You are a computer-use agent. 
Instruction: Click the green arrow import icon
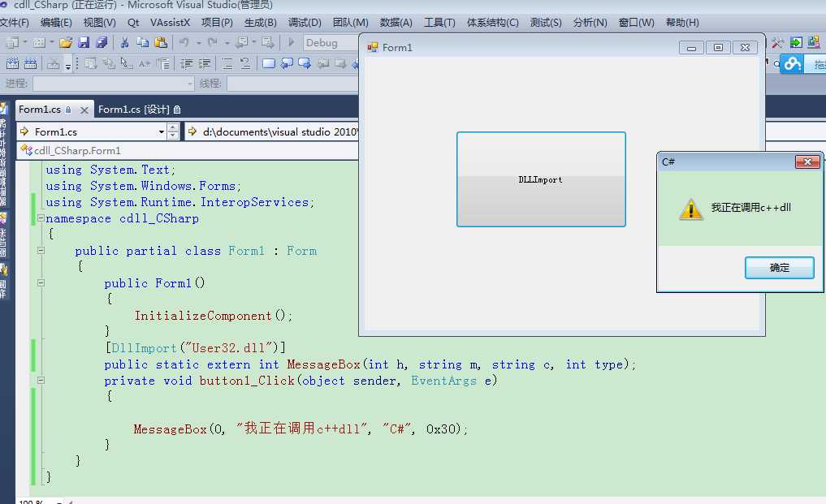796,43
